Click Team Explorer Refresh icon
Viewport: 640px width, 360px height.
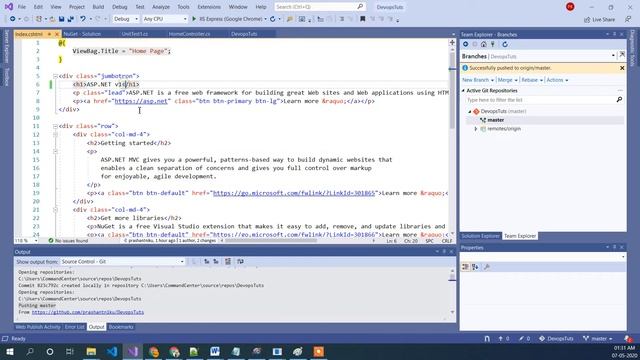coord(505,44)
